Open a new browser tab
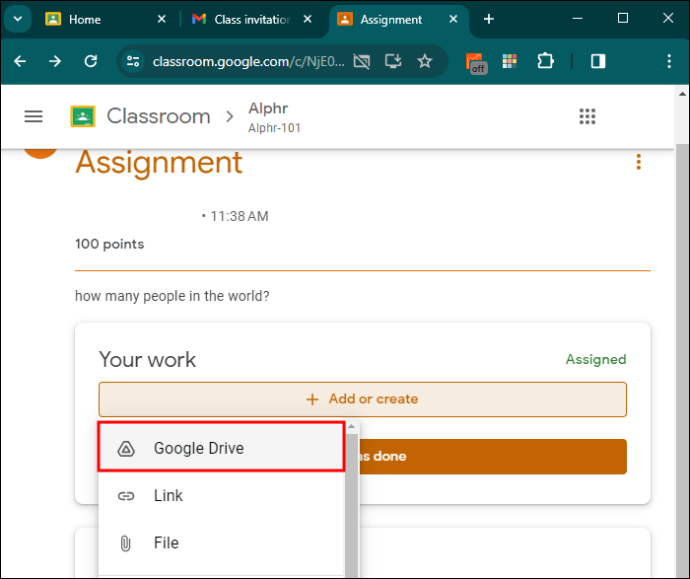Screen dimensions: 690x579 488,19
